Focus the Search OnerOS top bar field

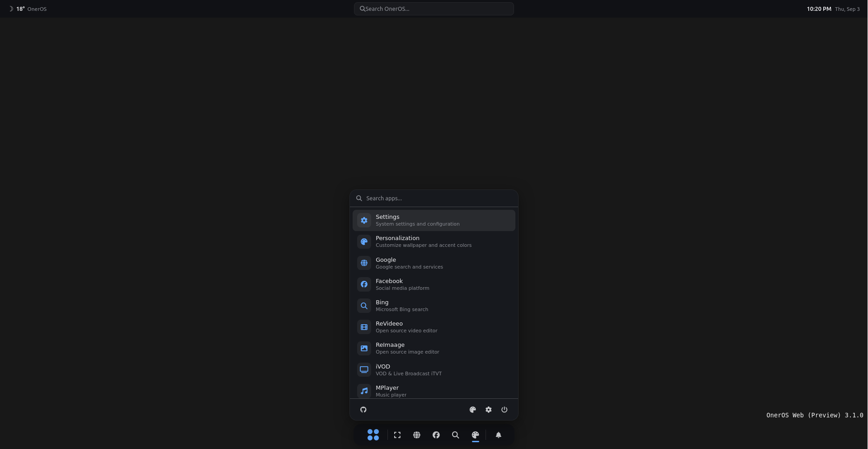pos(434,9)
